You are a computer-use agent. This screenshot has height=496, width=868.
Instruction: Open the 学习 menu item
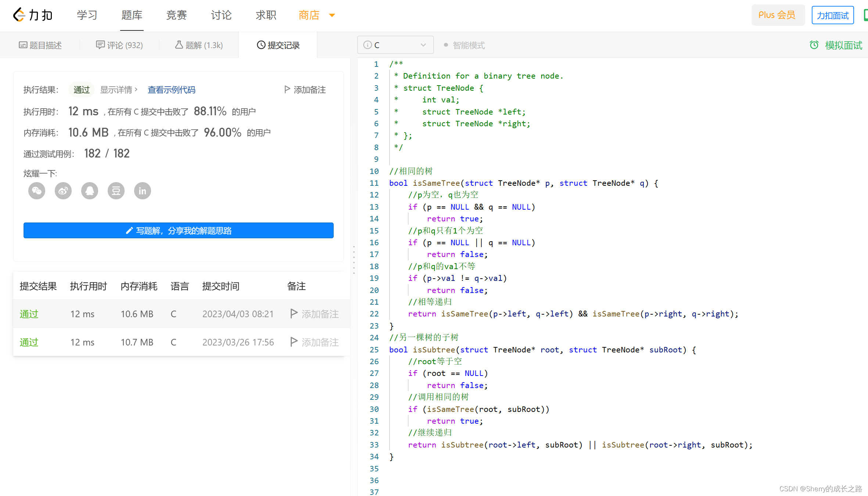click(x=87, y=15)
